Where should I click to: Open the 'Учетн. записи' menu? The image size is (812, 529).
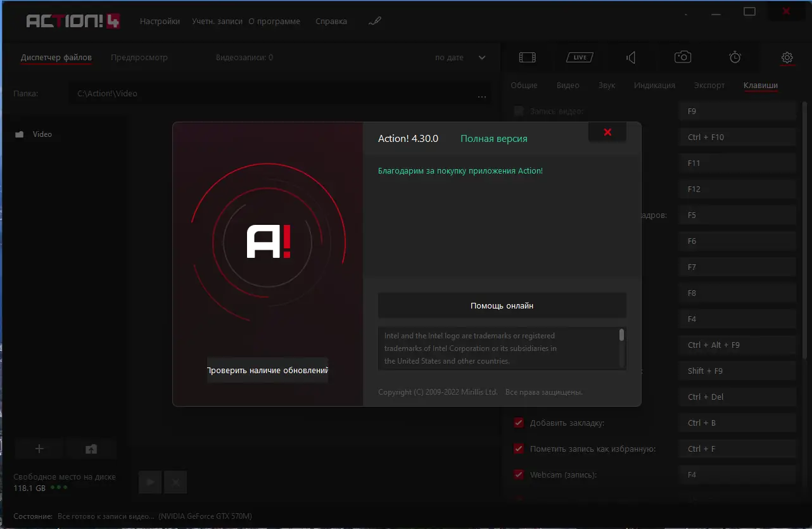217,21
